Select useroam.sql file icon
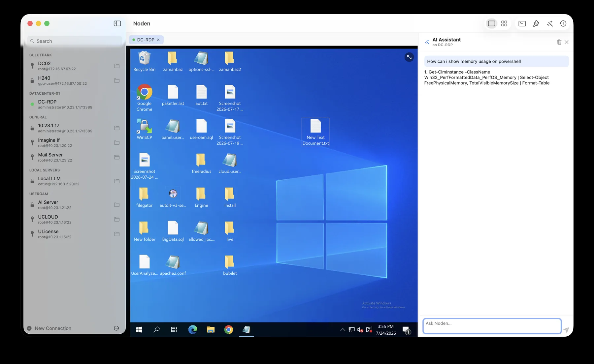Screen dimensions: 594x364 point(201,129)
